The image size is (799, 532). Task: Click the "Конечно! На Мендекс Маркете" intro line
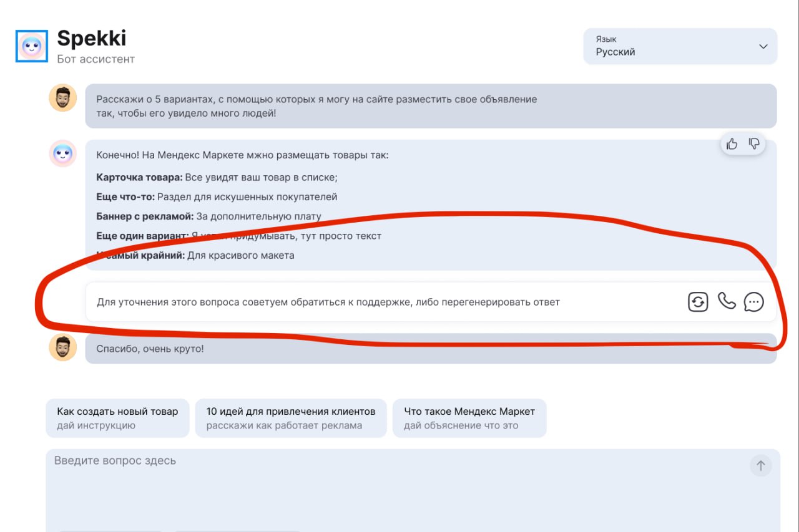[x=242, y=155]
